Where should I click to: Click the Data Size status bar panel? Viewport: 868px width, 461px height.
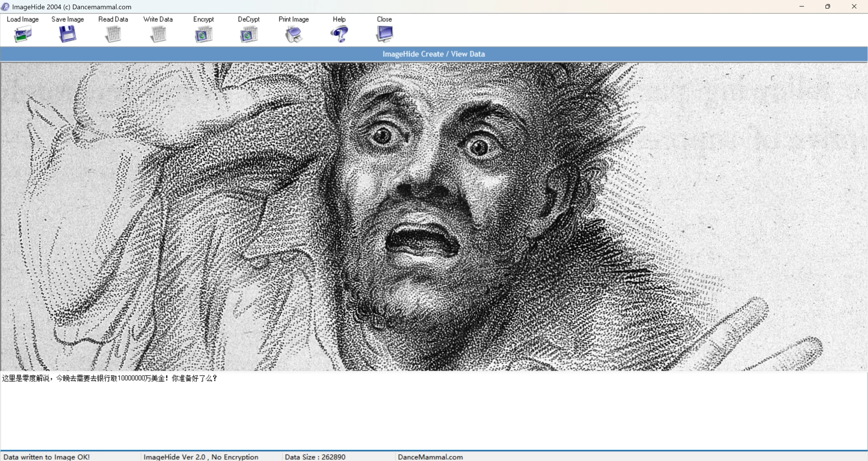315,457
